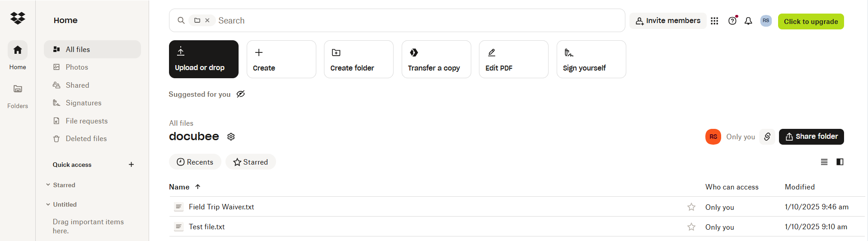Click the Share folder button

click(811, 137)
